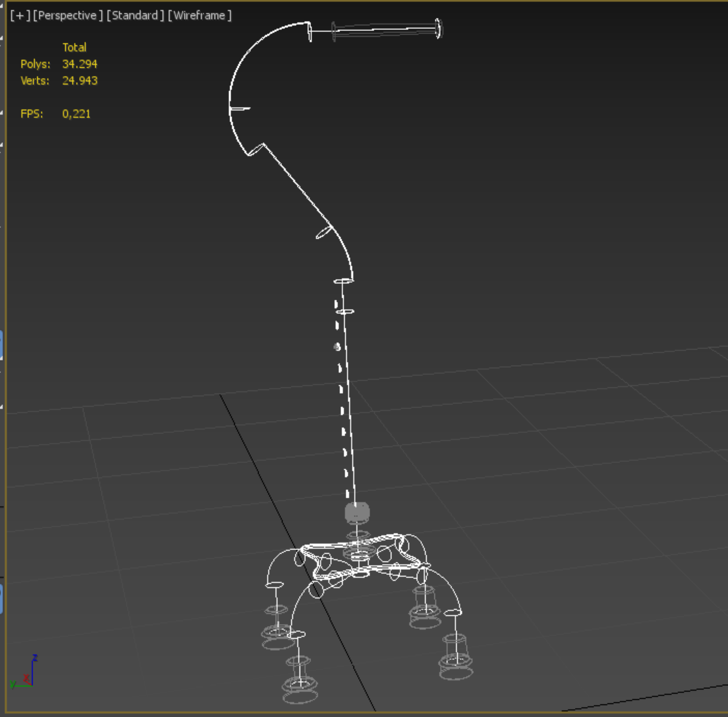
Task: Click the XYZ world axis tripod
Action: coord(26,677)
